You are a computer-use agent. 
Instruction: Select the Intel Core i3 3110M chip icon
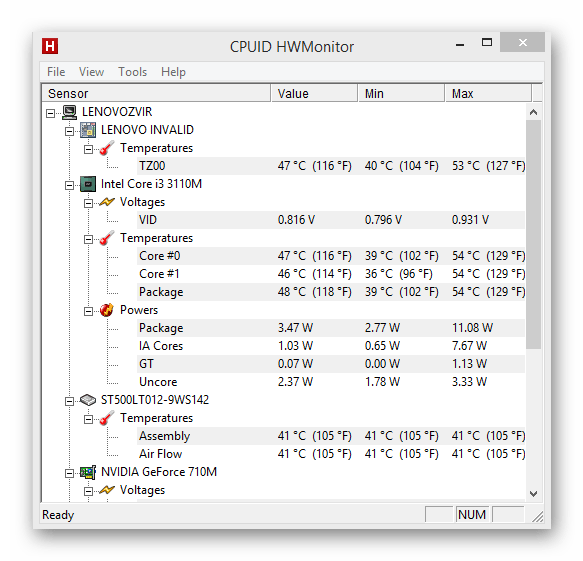point(88,184)
